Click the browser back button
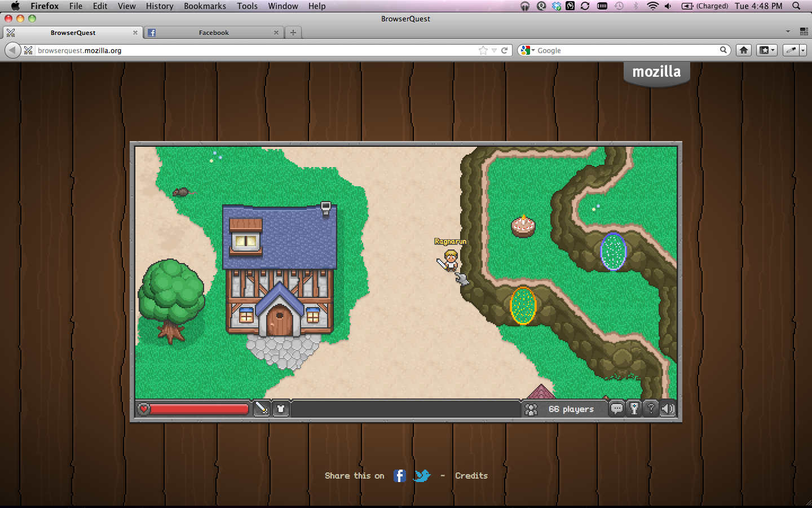 [x=12, y=50]
